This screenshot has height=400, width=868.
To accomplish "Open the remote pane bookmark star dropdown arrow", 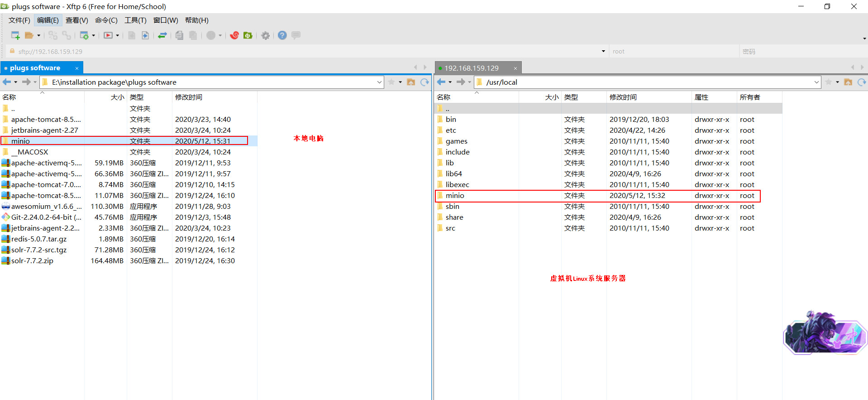I will [x=838, y=82].
